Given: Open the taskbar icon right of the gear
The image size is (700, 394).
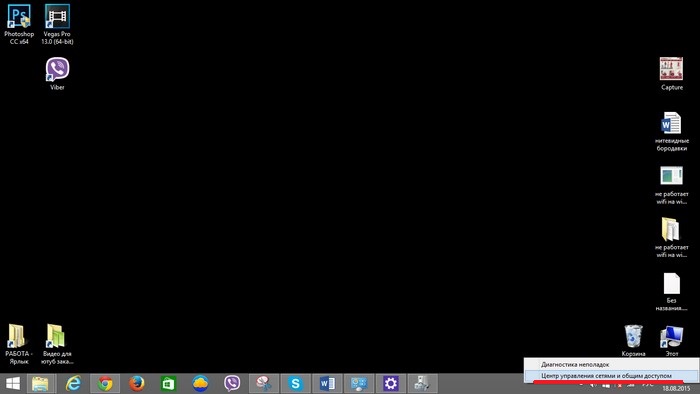Looking at the screenshot, I should point(422,383).
